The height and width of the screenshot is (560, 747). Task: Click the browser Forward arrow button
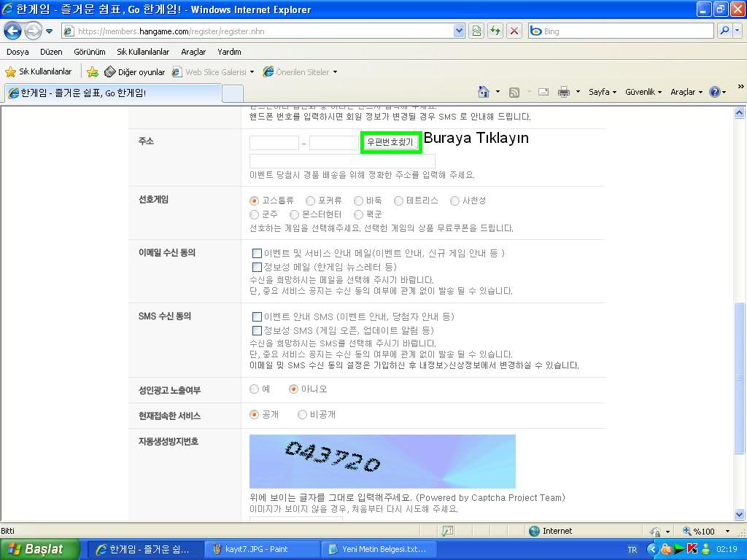point(32,31)
